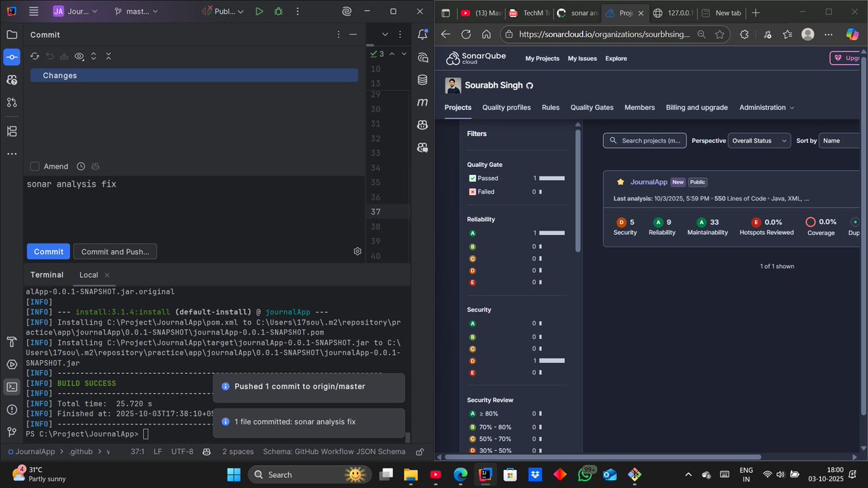Image resolution: width=868 pixels, height=488 pixels.
Task: Click the Changes tree node
Action: click(x=194, y=75)
